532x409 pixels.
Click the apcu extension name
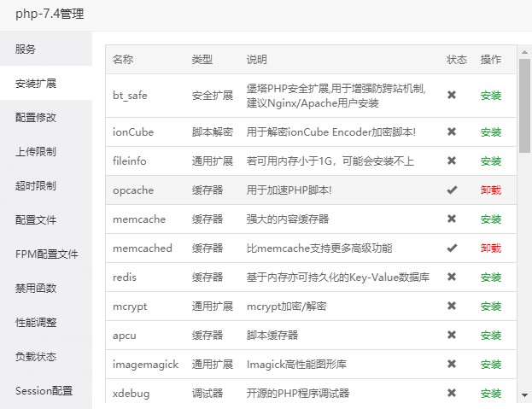(x=124, y=336)
